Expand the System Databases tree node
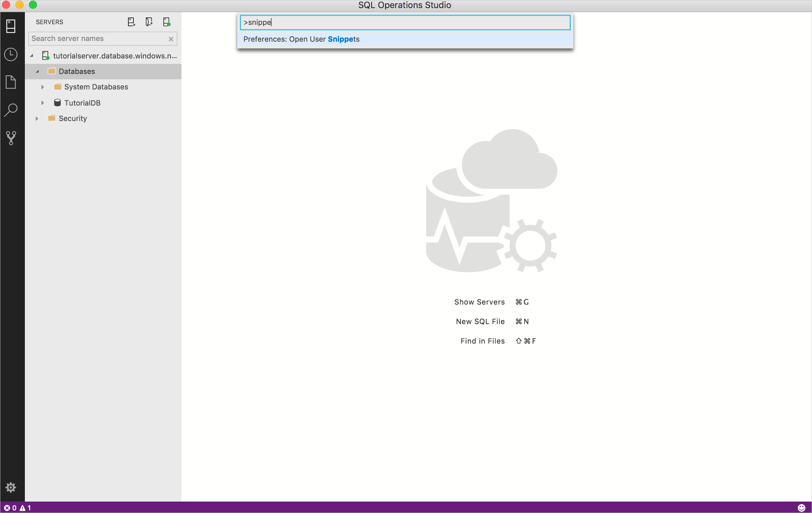Screen dimensions: 812x513 coord(43,87)
